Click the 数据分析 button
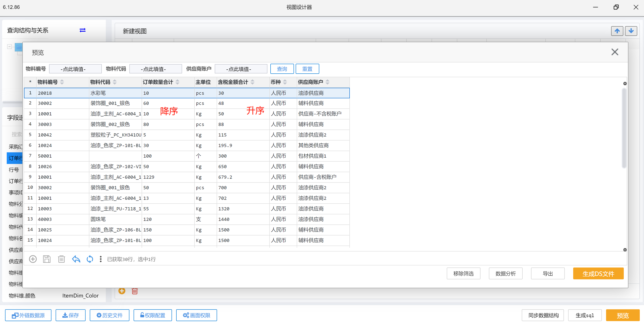Image resolution: width=644 pixels, height=323 pixels. [506, 273]
